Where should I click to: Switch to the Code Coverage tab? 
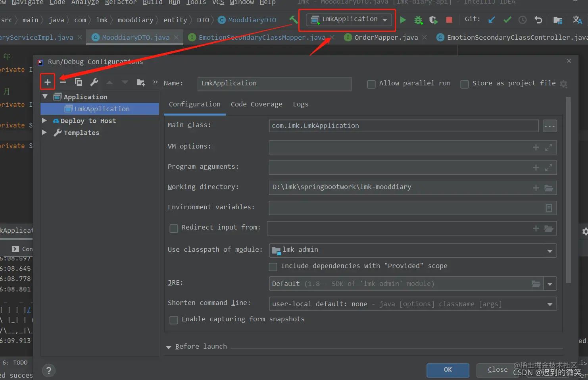click(257, 104)
